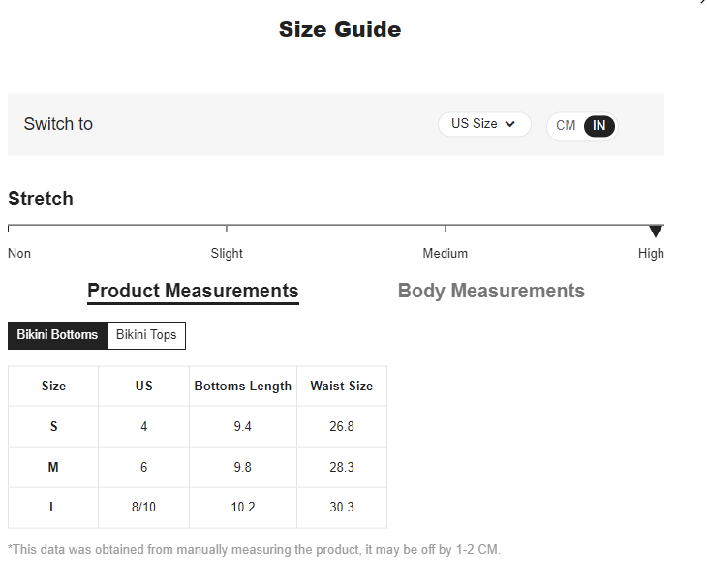
Task: Click the Waist Size column header
Action: tap(342, 386)
